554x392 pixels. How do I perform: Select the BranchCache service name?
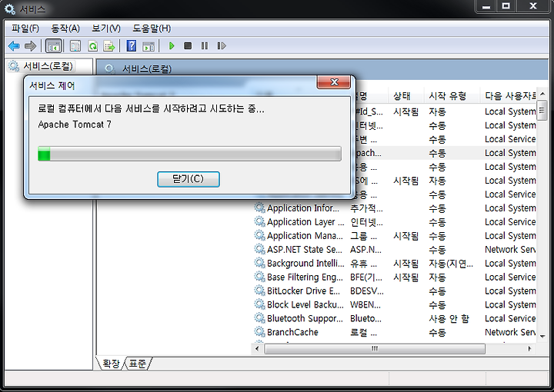point(292,332)
